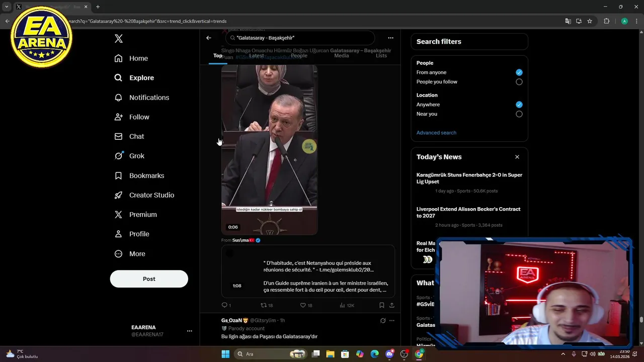The image size is (644, 362).
Task: Open a new Chrome tab with the plus button
Action: click(x=98, y=7)
